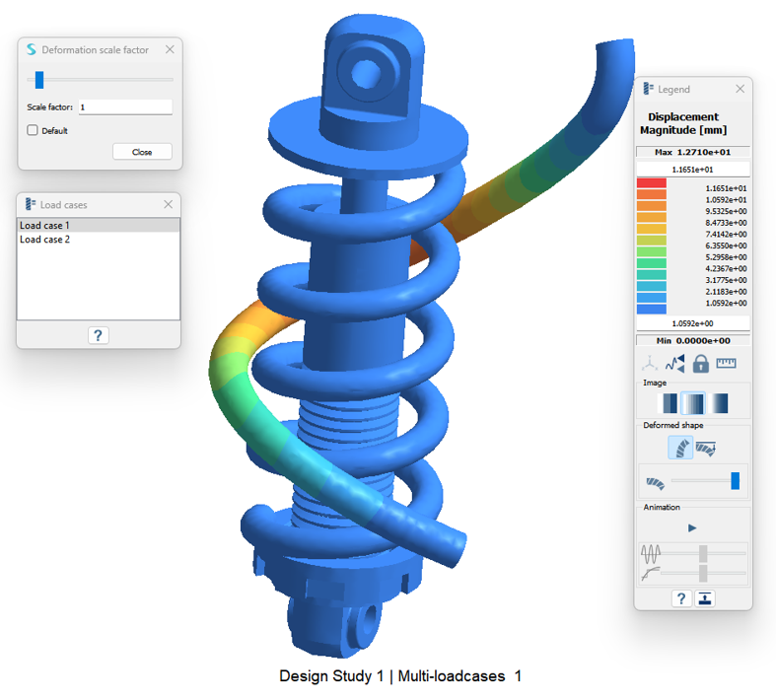Click the min/max markers graph icon
This screenshot has height=700, width=776.
[674, 364]
